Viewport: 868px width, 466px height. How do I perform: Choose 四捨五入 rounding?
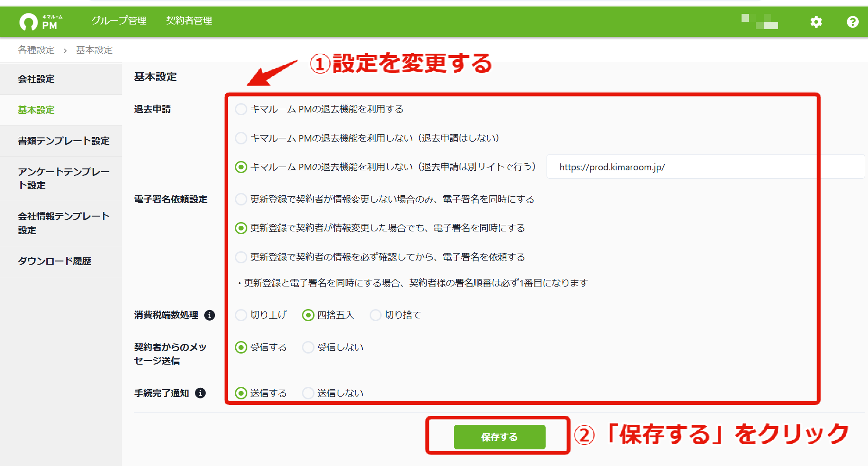(x=308, y=315)
